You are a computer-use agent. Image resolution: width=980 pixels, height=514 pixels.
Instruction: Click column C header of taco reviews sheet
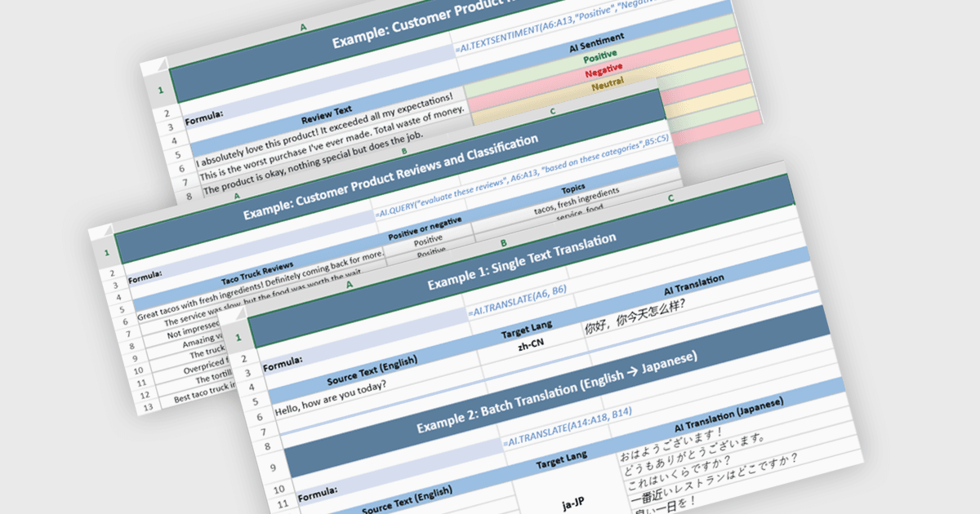click(553, 112)
